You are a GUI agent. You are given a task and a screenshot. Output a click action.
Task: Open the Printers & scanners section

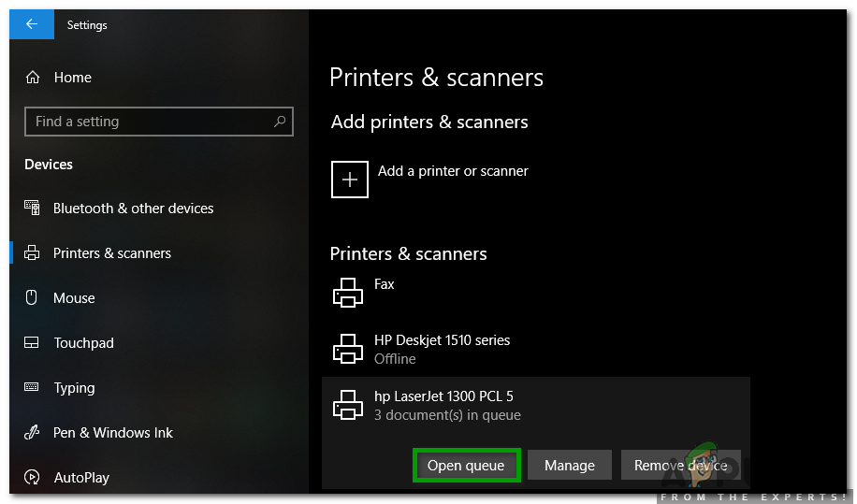click(112, 253)
